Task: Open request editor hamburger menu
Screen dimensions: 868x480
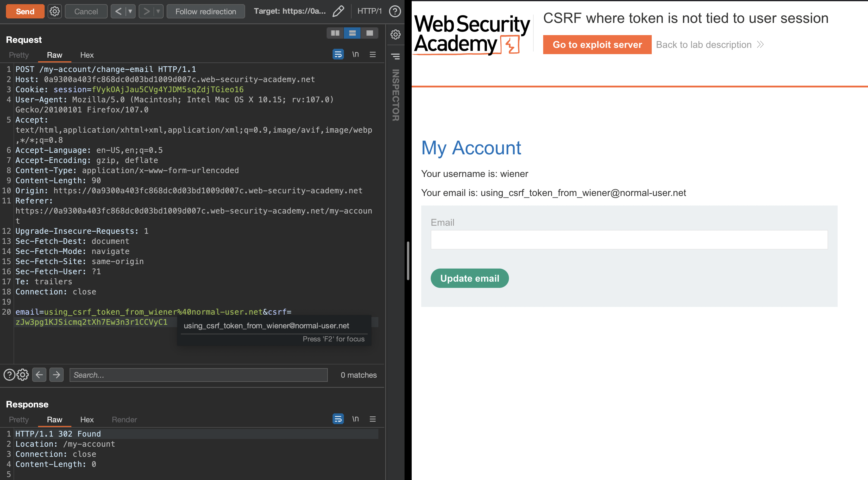Action: click(x=372, y=54)
